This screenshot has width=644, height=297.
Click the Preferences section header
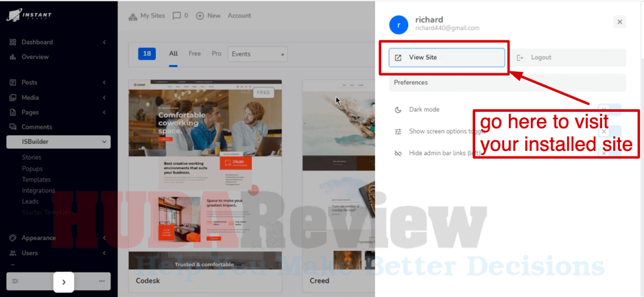click(x=508, y=82)
